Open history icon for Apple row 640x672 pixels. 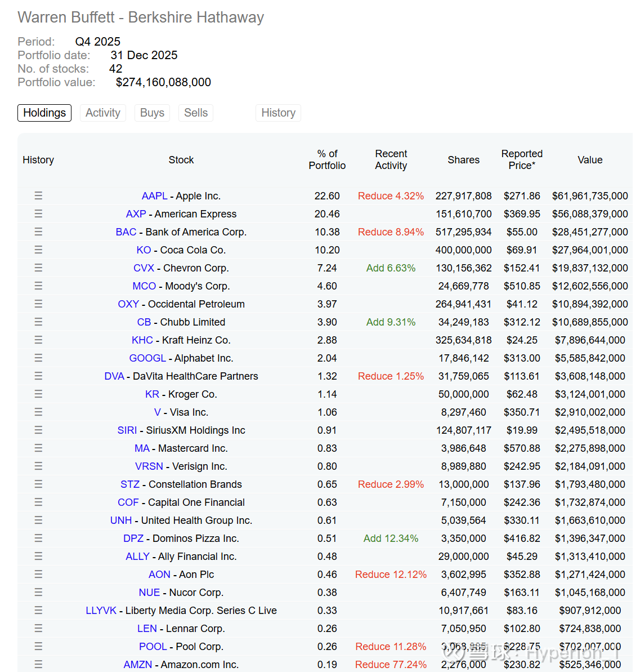click(38, 195)
